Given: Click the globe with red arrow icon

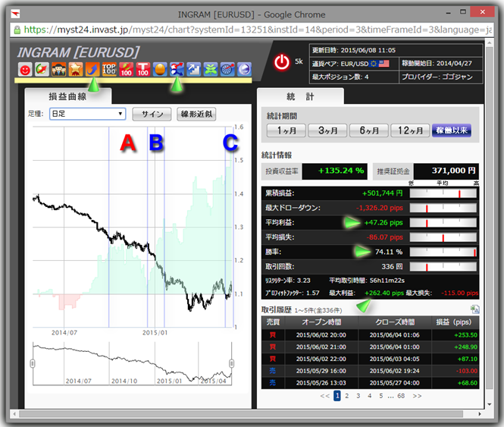Looking at the screenshot, I should (x=42, y=69).
